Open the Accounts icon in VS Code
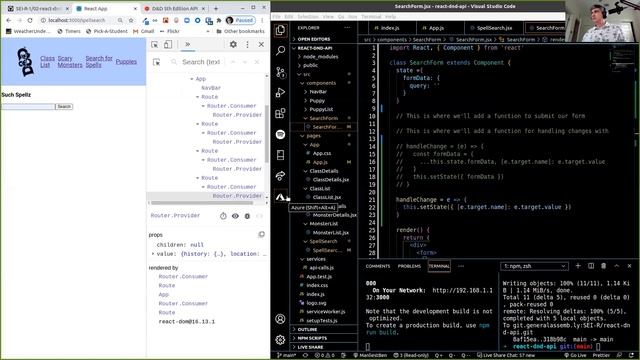 280,319
